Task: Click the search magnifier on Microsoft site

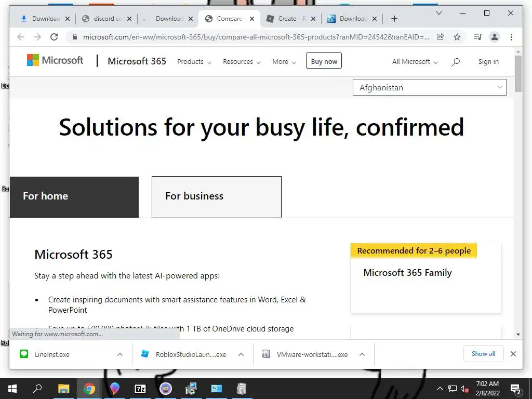Action: coord(456,62)
